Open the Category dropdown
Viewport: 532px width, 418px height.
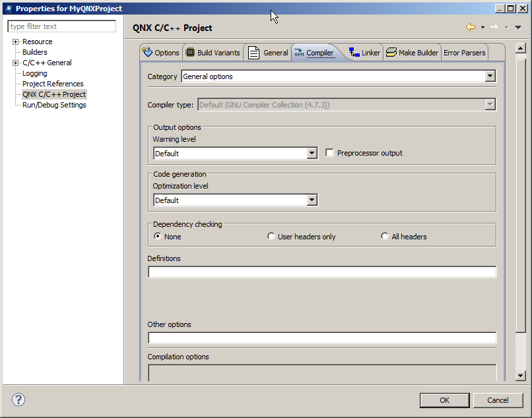pyautogui.click(x=490, y=76)
